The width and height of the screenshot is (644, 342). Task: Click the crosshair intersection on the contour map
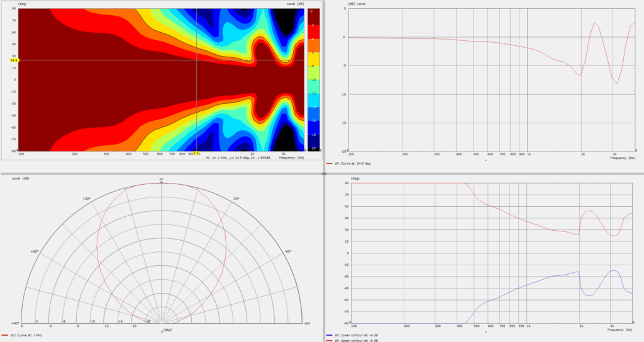(x=197, y=61)
